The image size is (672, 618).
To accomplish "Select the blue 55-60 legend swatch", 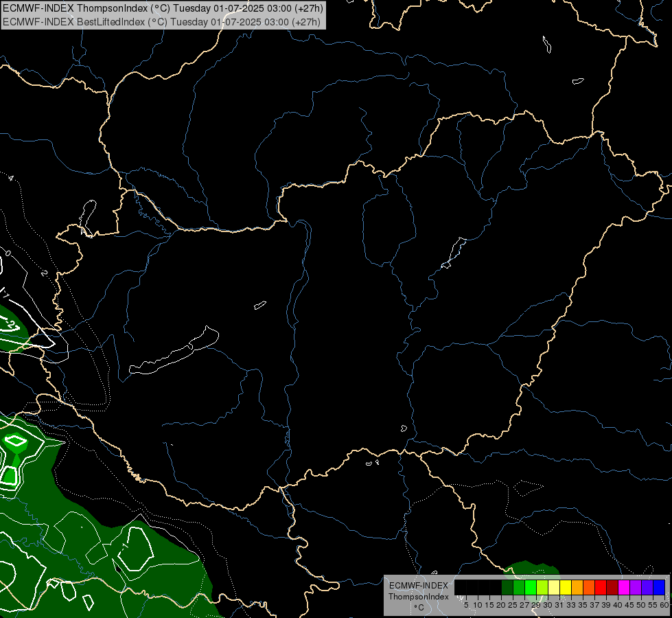I will [659, 587].
